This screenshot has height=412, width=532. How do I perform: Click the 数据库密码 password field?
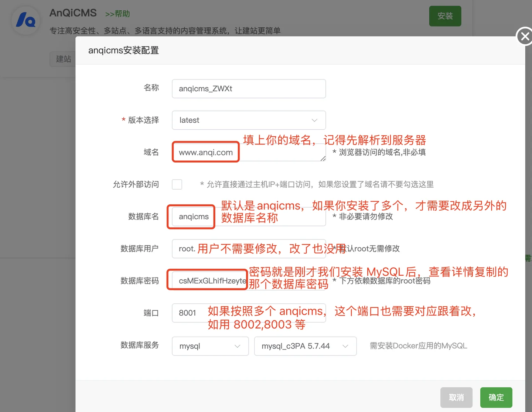(249, 281)
